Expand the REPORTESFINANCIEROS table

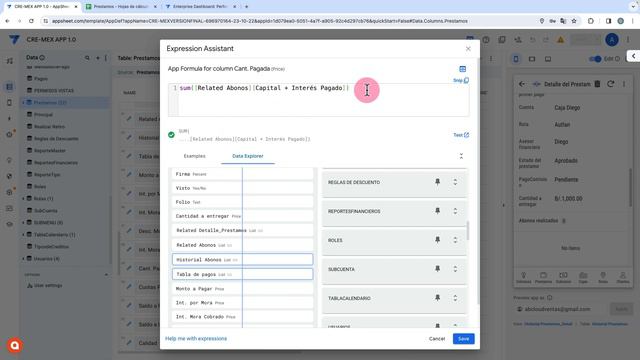(455, 211)
